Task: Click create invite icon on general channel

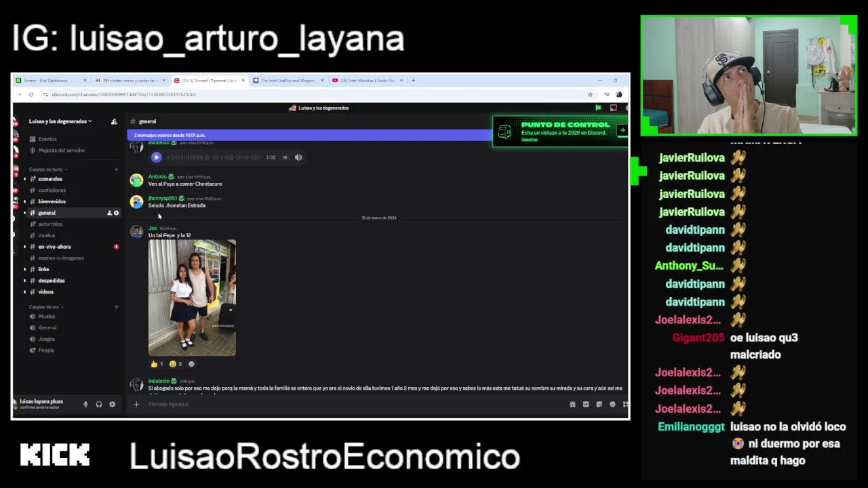Action: (x=109, y=213)
